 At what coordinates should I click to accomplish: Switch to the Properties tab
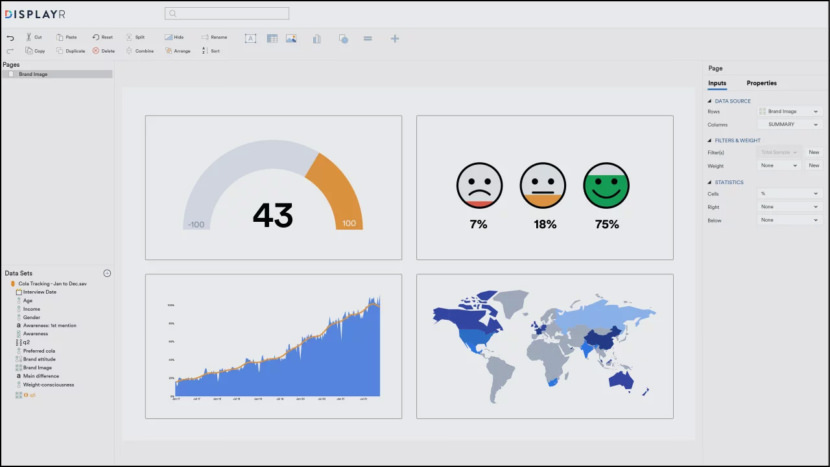[x=762, y=83]
